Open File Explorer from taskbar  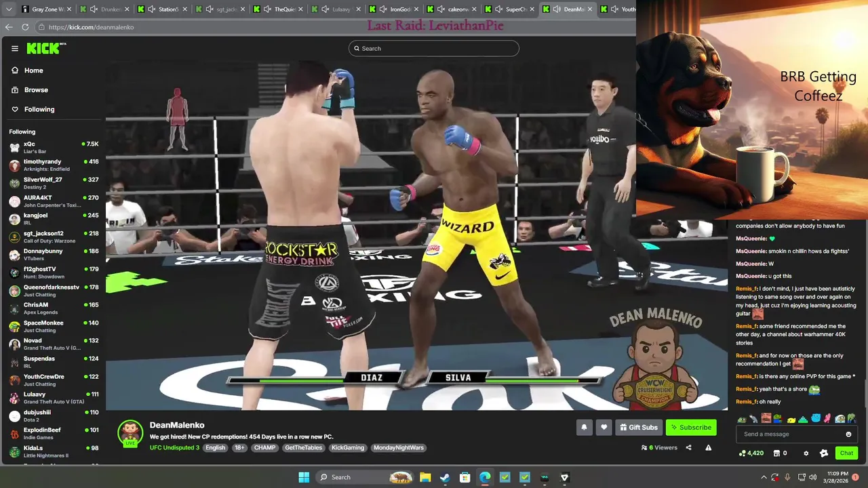425,477
